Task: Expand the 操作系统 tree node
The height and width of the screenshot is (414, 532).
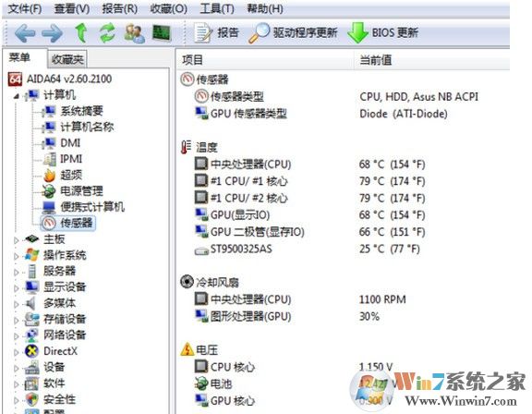Action: tap(16, 256)
